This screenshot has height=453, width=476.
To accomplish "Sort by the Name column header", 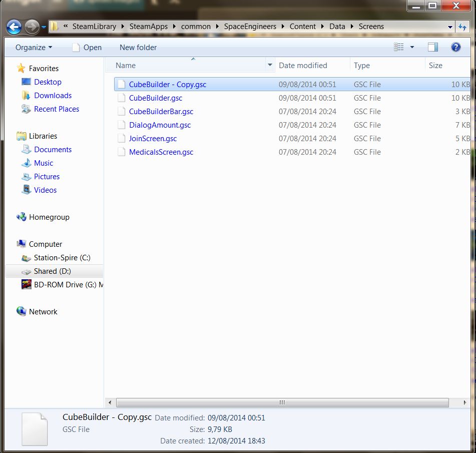I will click(x=186, y=65).
